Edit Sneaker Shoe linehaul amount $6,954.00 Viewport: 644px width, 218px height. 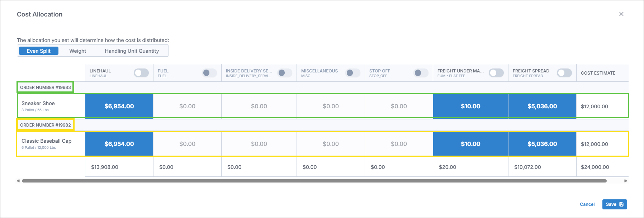(x=119, y=106)
